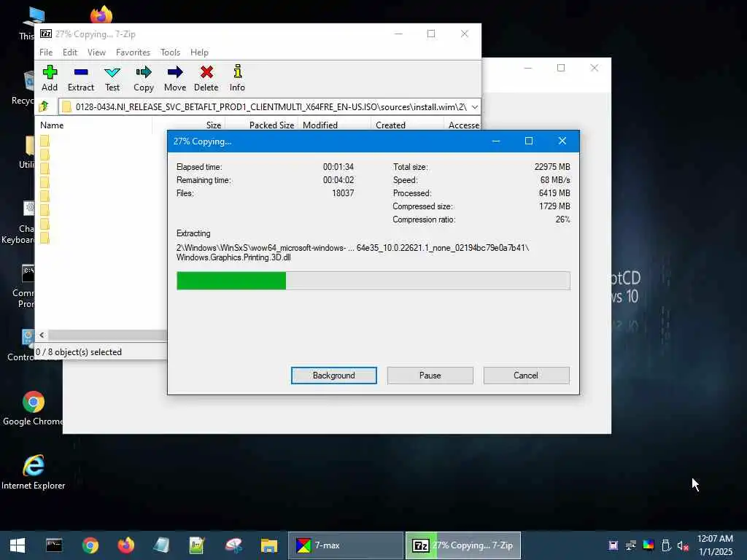Click the Test toolbar icon
This screenshot has height=560, width=747.
pyautogui.click(x=112, y=78)
